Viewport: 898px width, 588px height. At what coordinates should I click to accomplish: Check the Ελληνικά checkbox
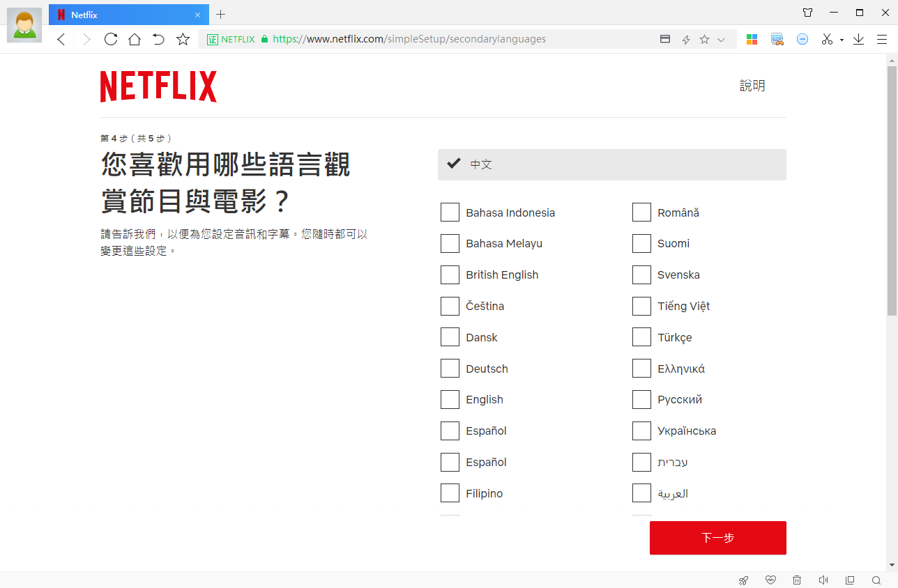[641, 369]
